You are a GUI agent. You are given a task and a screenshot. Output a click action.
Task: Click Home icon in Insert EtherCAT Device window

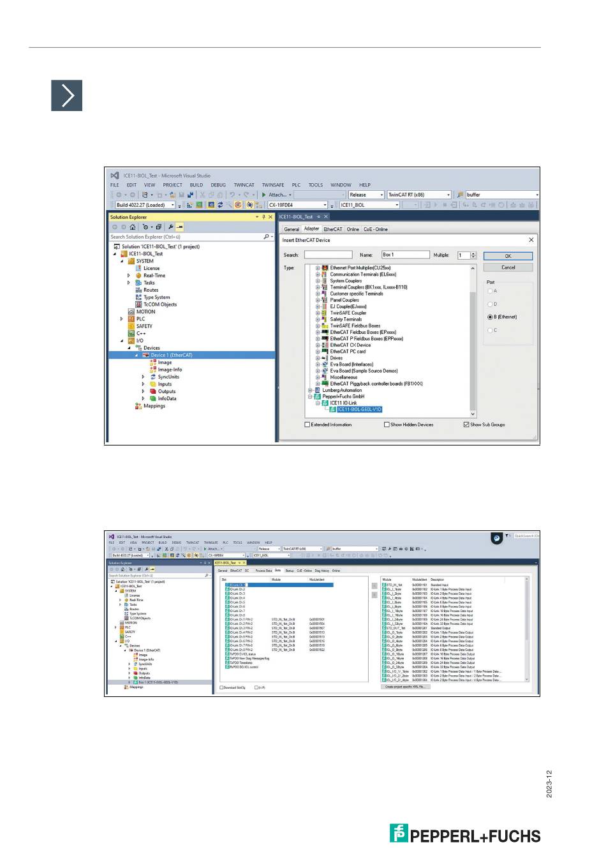pyautogui.click(x=132, y=227)
